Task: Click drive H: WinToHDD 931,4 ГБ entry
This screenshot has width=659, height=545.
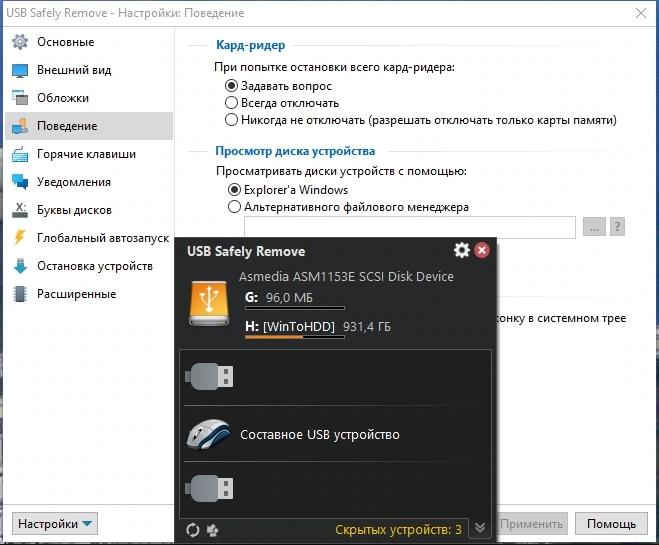Action: tap(318, 326)
